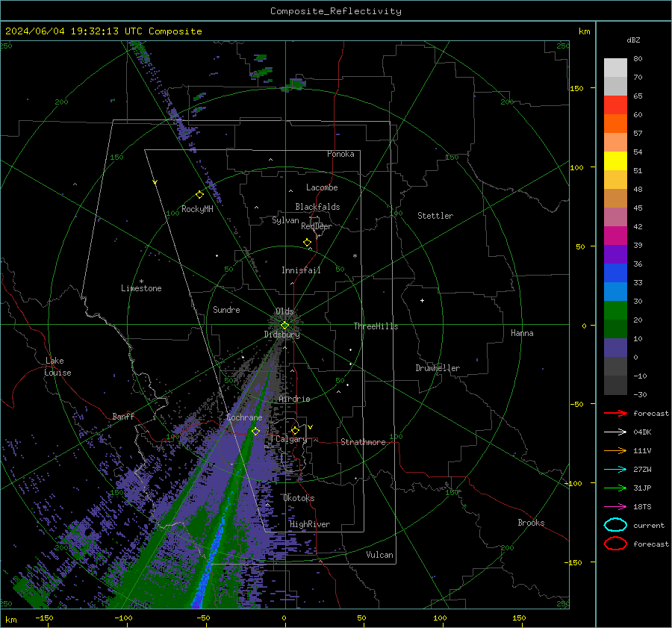Click the ThreeHills label
Screen dimensions: 672x628
(x=376, y=326)
